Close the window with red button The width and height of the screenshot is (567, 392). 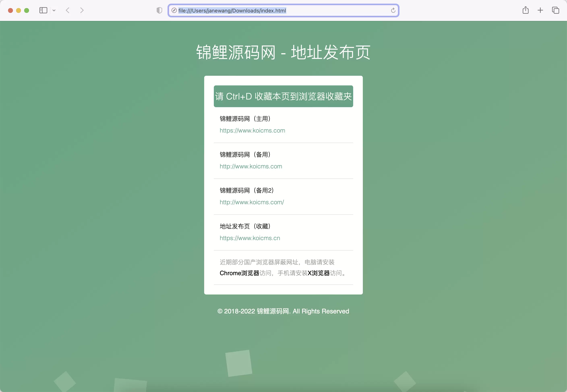[x=10, y=10]
